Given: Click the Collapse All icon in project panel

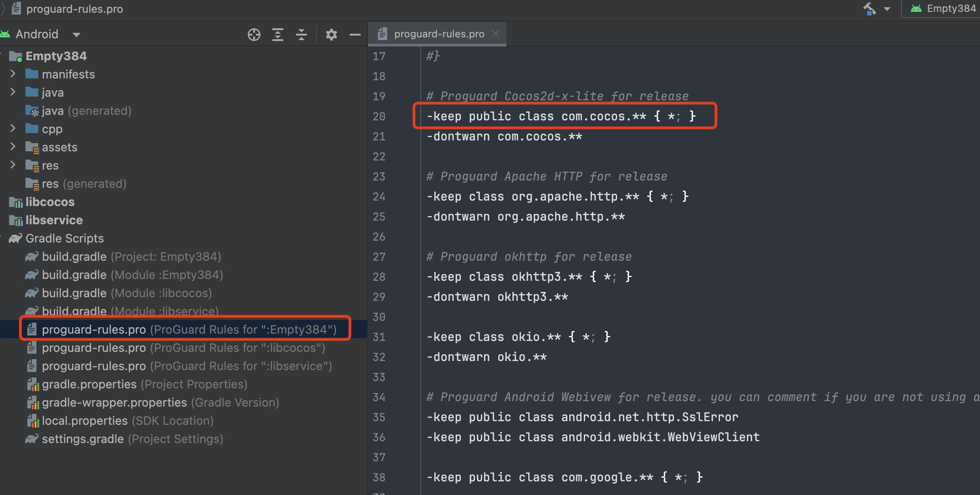Looking at the screenshot, I should [x=301, y=35].
